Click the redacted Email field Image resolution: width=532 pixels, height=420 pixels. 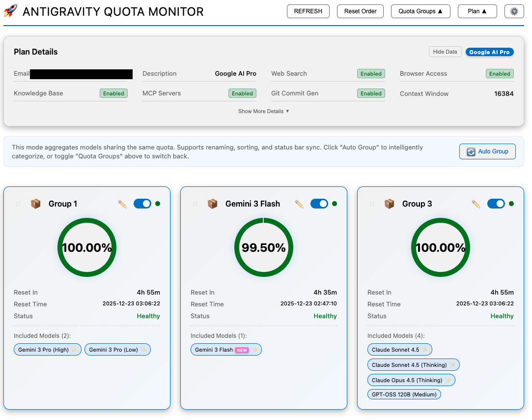81,74
